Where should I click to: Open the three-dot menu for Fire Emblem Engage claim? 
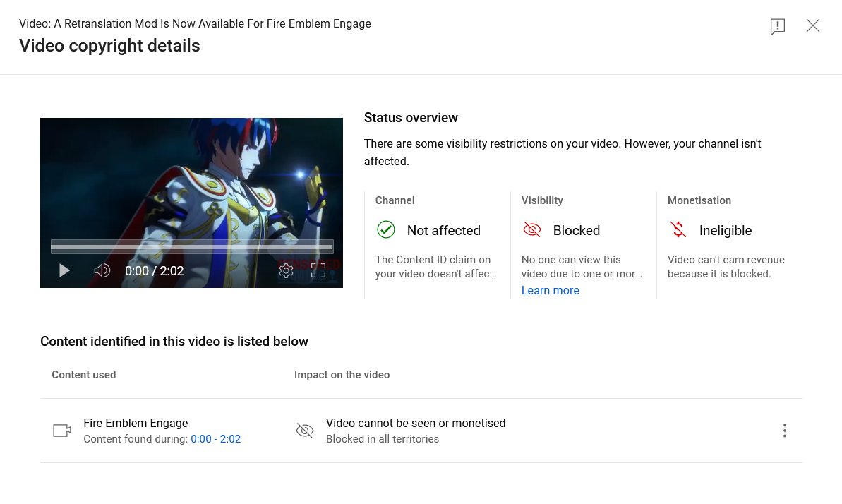(785, 431)
